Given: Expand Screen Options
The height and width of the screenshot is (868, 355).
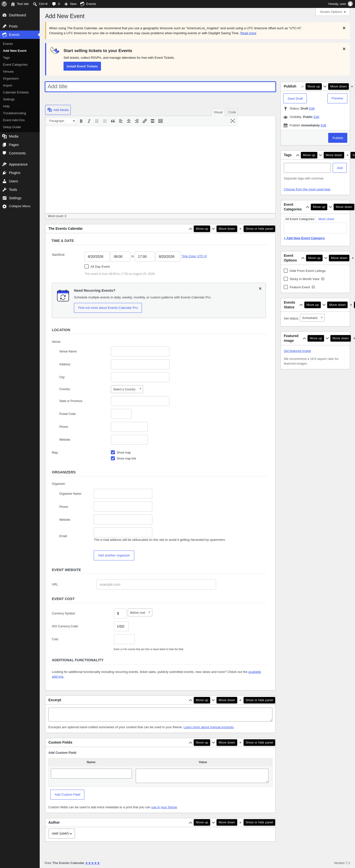Looking at the screenshot, I should 333,12.
